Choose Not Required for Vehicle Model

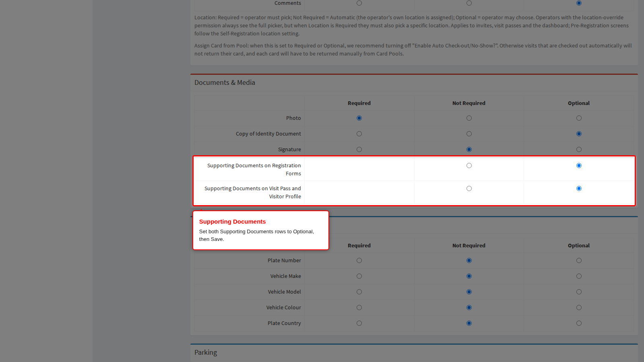pos(469,292)
